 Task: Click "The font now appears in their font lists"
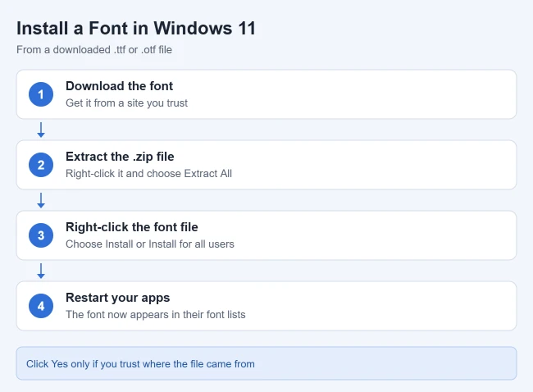pos(155,314)
